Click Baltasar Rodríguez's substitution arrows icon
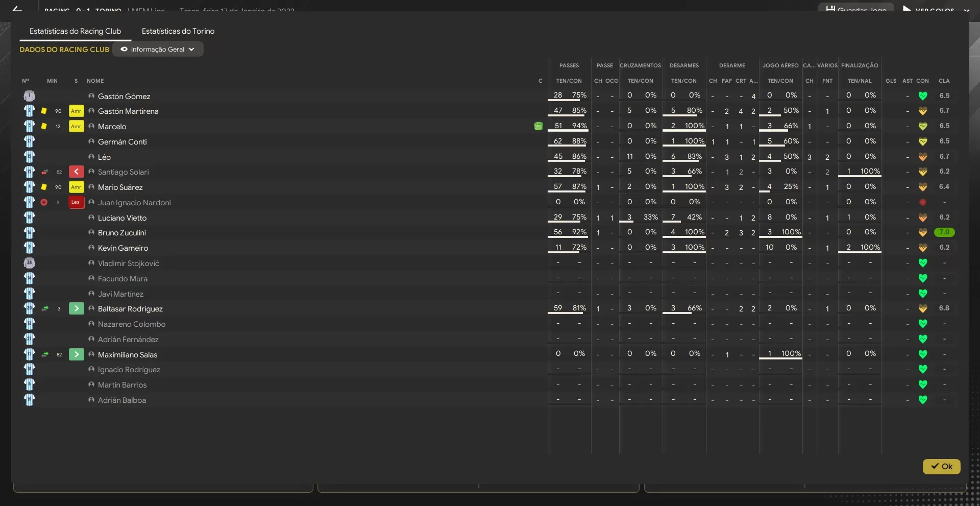980x506 pixels. click(x=45, y=308)
